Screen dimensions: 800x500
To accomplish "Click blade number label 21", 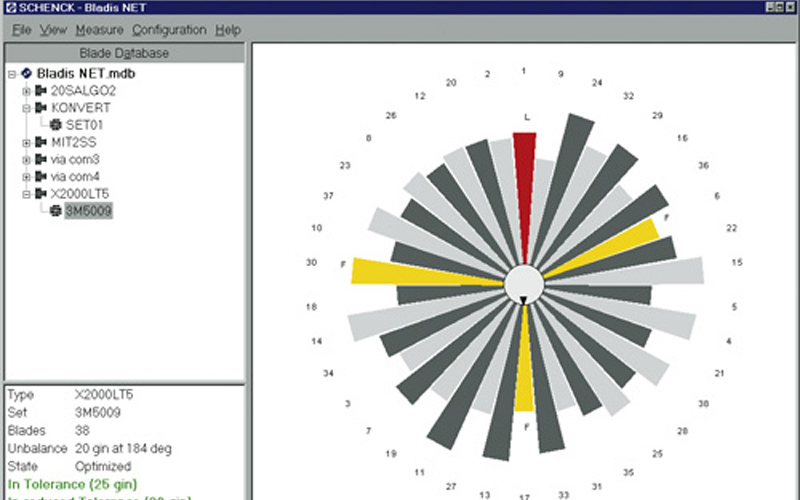I will (719, 373).
